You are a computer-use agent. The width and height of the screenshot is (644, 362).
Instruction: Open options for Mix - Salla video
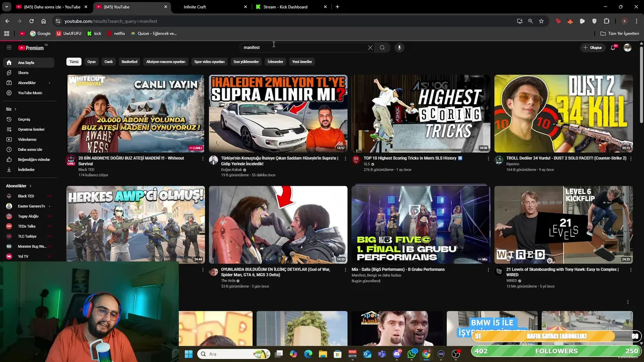pos(488,270)
